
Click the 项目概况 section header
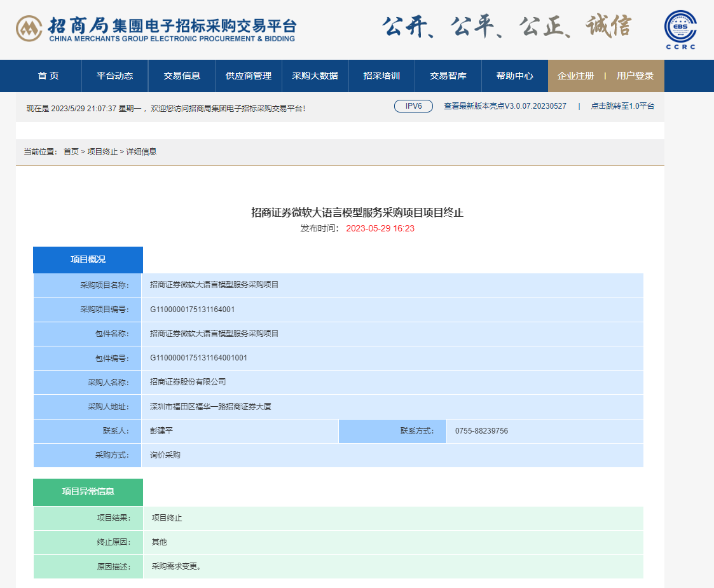pyautogui.click(x=88, y=259)
